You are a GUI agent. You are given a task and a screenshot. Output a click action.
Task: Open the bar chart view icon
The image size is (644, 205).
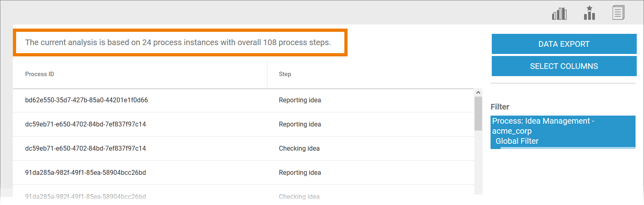click(559, 14)
